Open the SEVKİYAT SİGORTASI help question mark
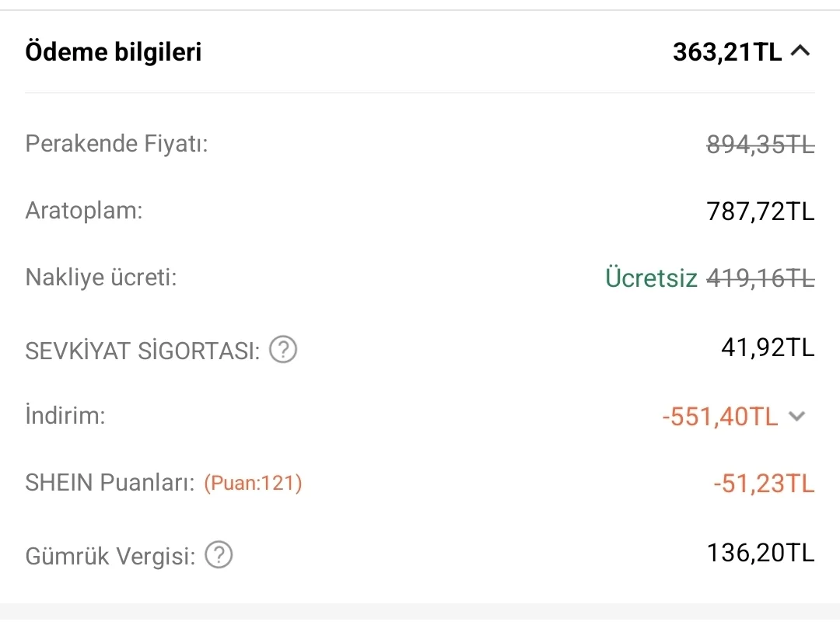840x622 pixels. (283, 351)
